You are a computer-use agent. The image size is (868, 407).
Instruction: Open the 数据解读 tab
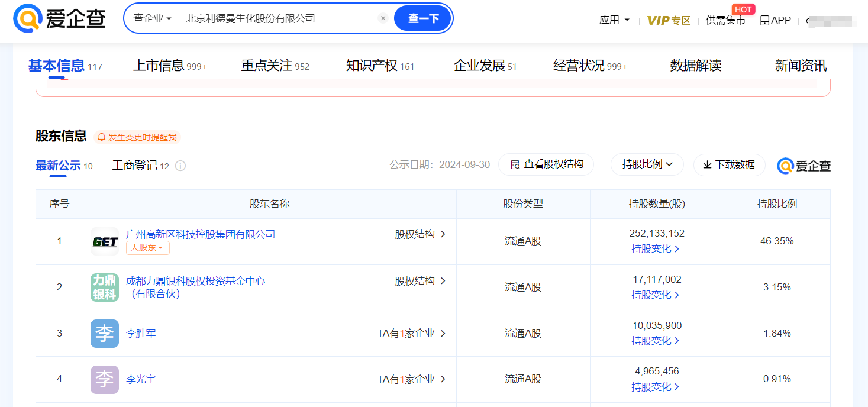(696, 66)
